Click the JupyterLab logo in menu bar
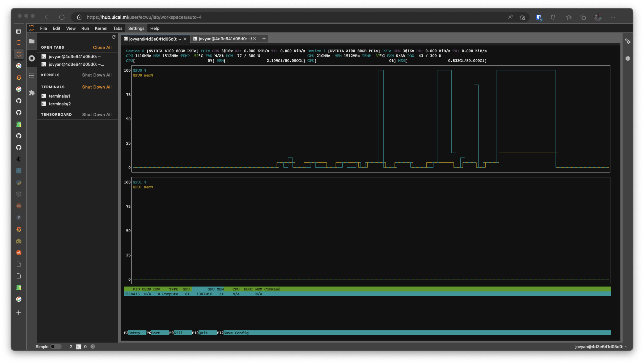 pyautogui.click(x=32, y=28)
